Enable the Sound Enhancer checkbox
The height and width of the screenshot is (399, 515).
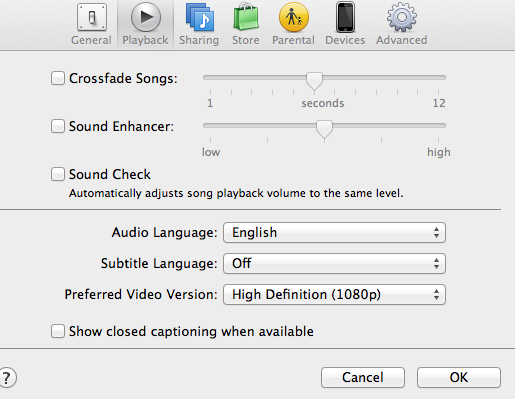[x=58, y=126]
